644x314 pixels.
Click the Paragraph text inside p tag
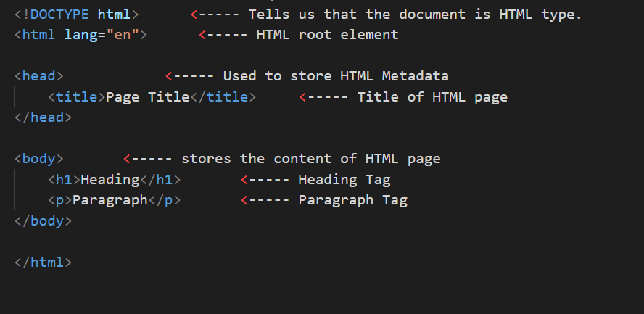click(x=110, y=200)
